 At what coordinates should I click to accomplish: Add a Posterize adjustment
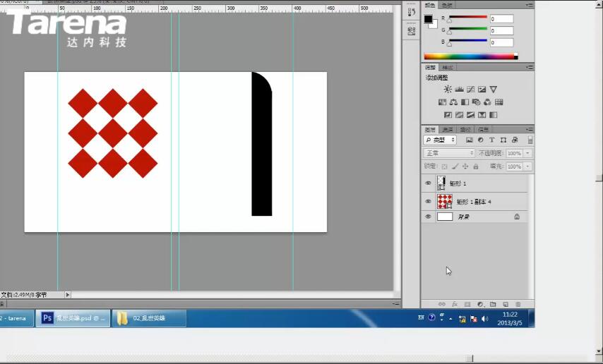[459, 114]
